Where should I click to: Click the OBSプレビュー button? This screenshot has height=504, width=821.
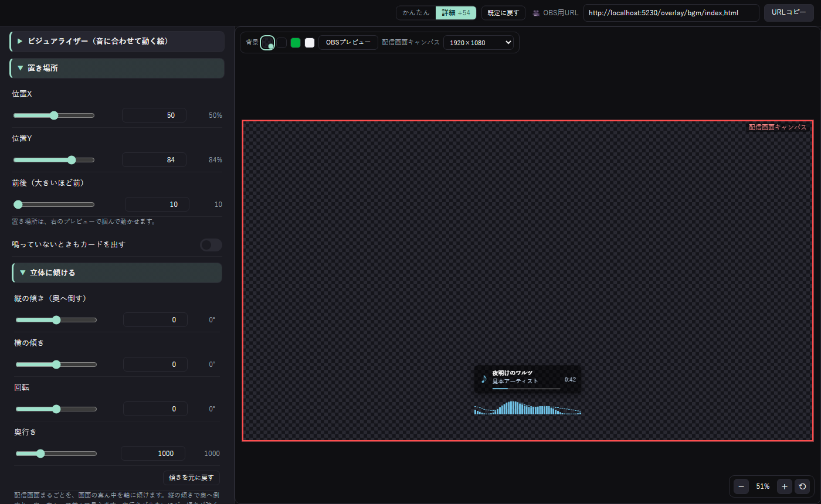348,42
